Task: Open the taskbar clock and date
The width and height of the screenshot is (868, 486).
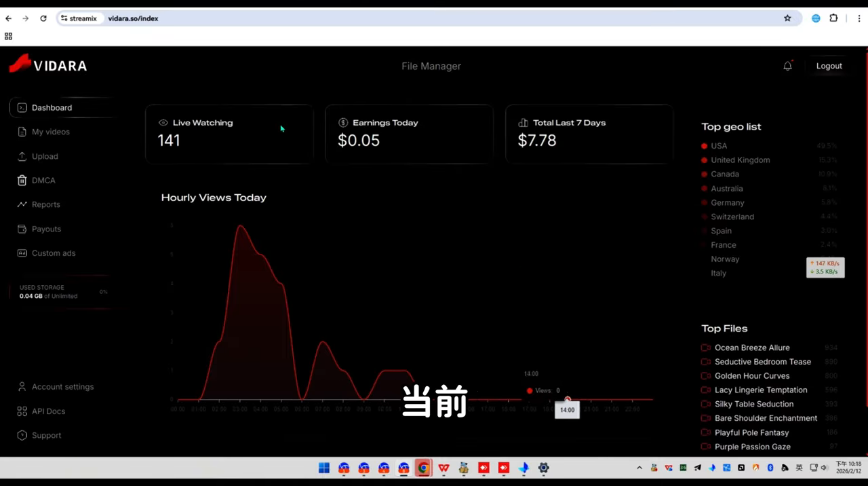Action: tap(848, 468)
